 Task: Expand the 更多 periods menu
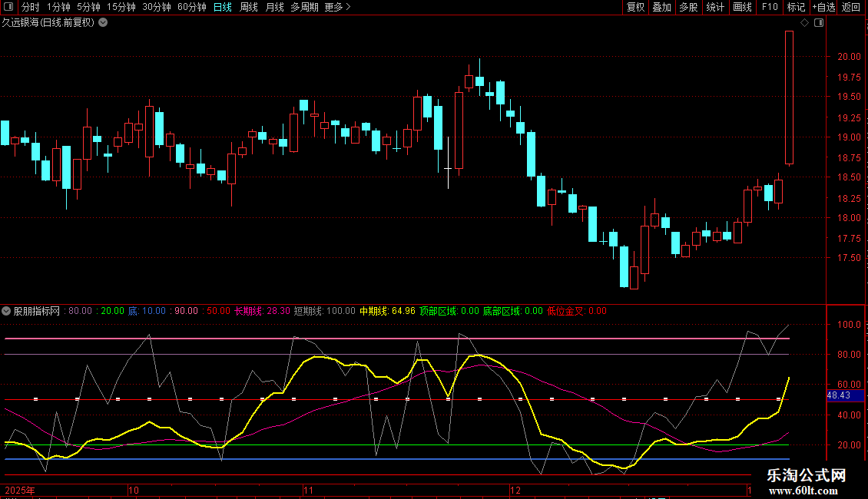point(337,7)
